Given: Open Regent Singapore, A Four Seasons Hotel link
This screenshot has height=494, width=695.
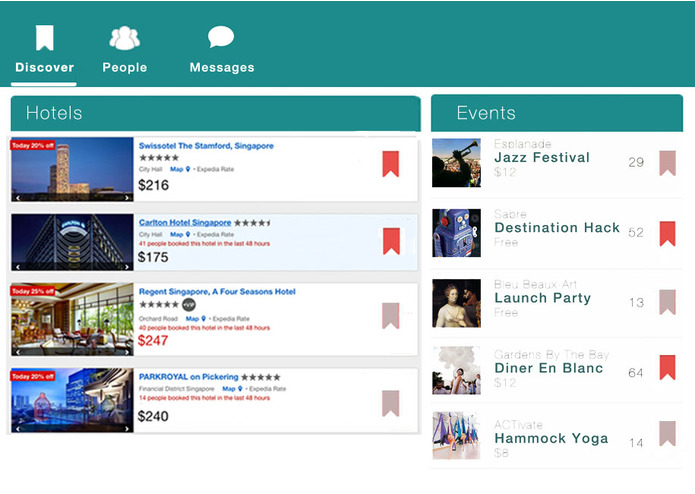Looking at the screenshot, I should click(x=217, y=292).
